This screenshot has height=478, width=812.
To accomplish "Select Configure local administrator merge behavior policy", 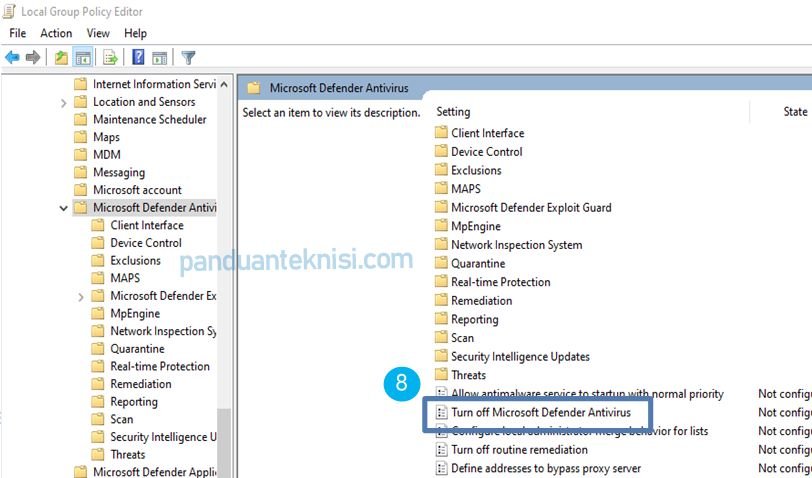I will (579, 431).
